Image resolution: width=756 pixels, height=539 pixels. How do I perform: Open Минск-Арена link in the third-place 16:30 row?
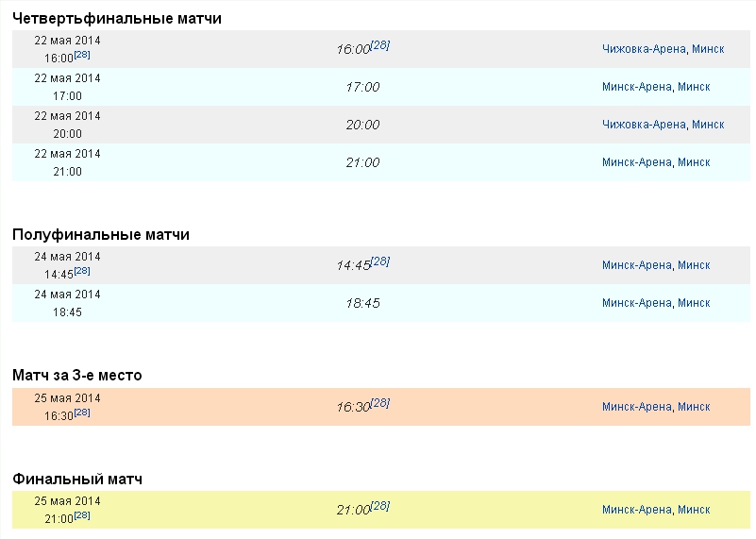coord(636,407)
